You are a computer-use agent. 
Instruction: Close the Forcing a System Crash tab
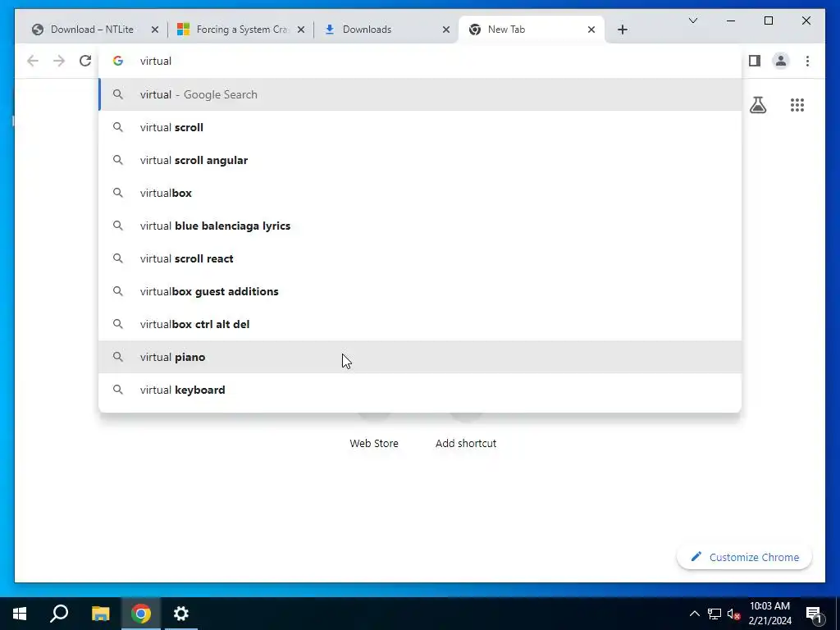[x=301, y=30]
